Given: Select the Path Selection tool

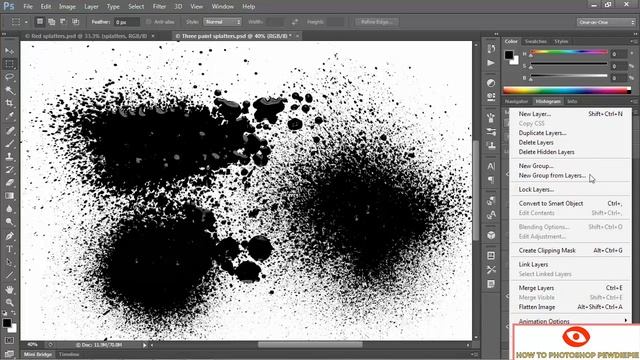Looking at the screenshot, I should click(x=9, y=262).
